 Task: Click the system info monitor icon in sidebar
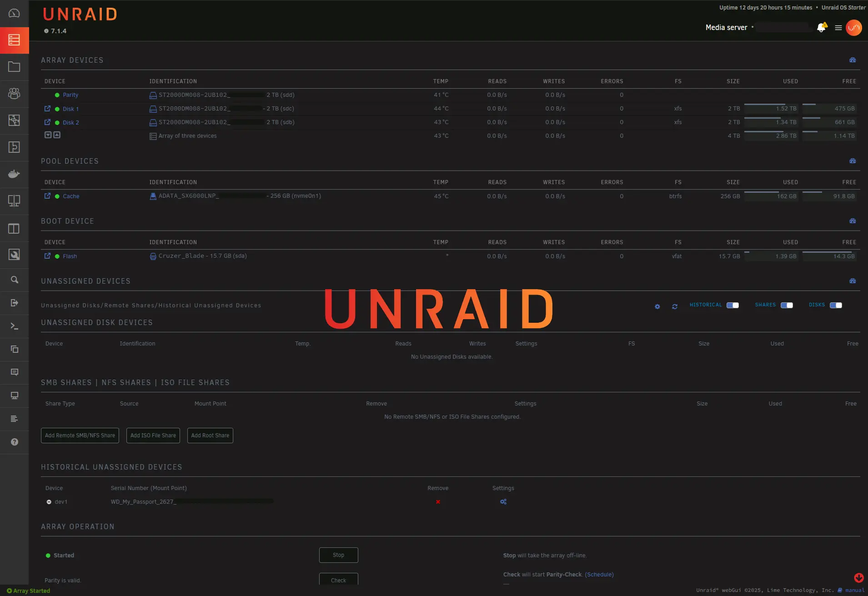[x=15, y=396]
